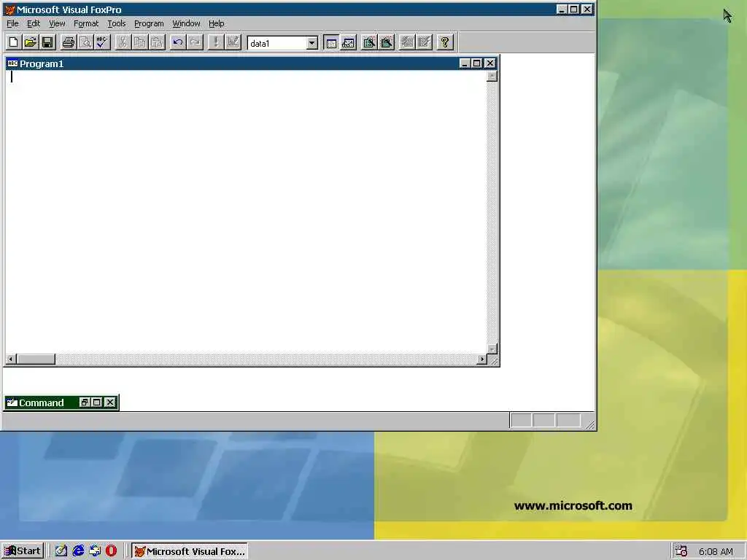
Task: Launch Opera from quick launch
Action: tap(111, 551)
